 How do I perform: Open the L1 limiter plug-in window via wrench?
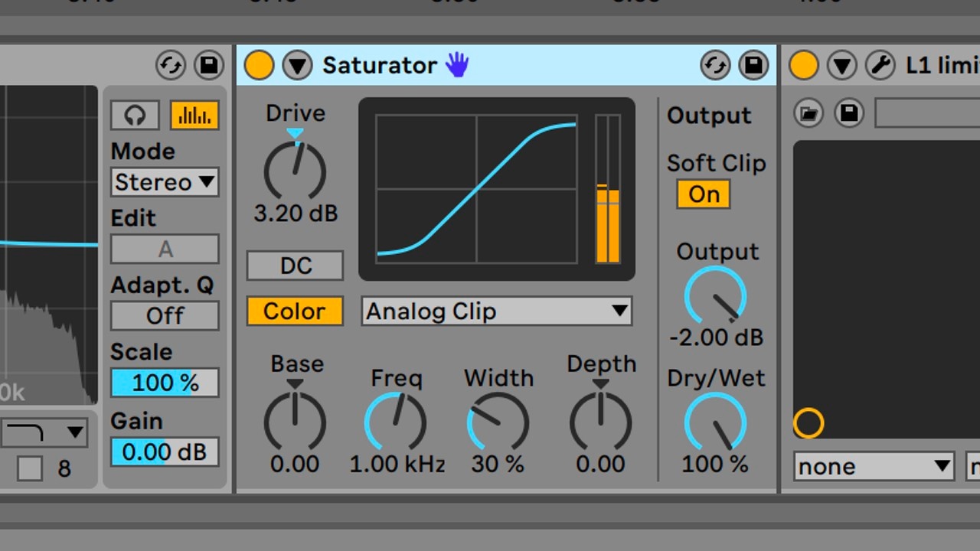click(x=880, y=65)
